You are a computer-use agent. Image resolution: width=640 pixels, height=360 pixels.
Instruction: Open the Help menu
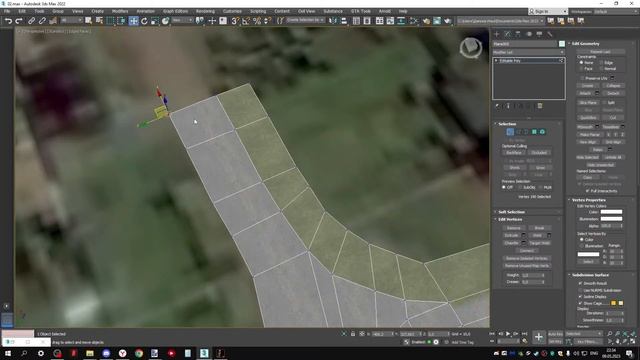point(403,11)
